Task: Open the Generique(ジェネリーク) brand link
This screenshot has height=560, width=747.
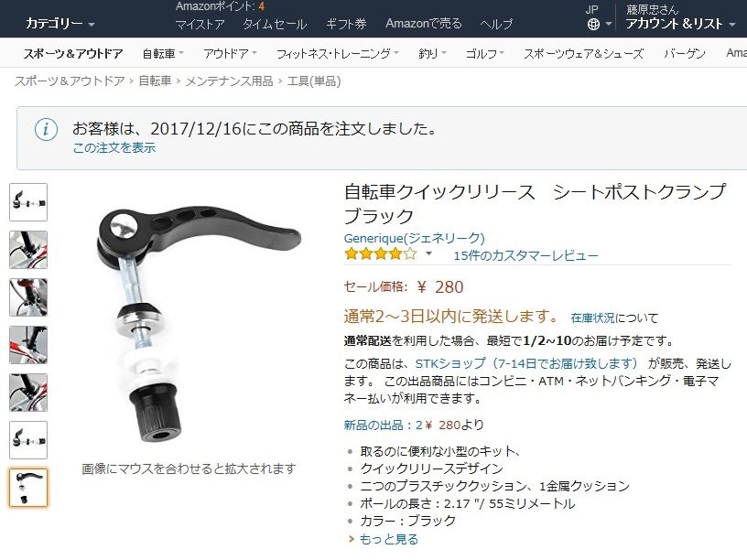Action: click(x=414, y=238)
